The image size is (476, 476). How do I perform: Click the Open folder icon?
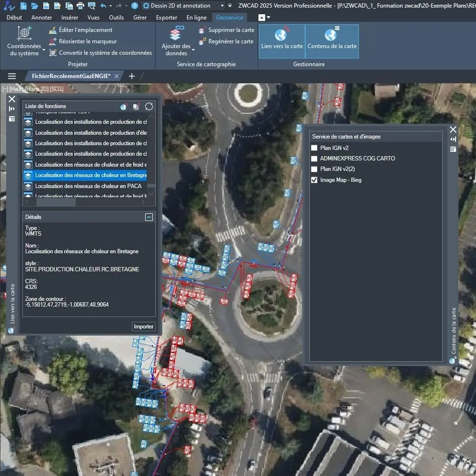point(35,5)
